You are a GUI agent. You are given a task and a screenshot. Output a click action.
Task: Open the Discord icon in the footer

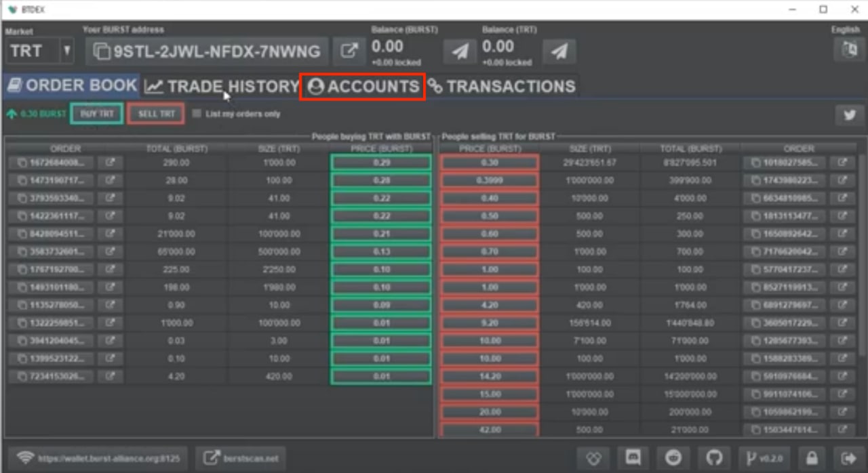634,458
